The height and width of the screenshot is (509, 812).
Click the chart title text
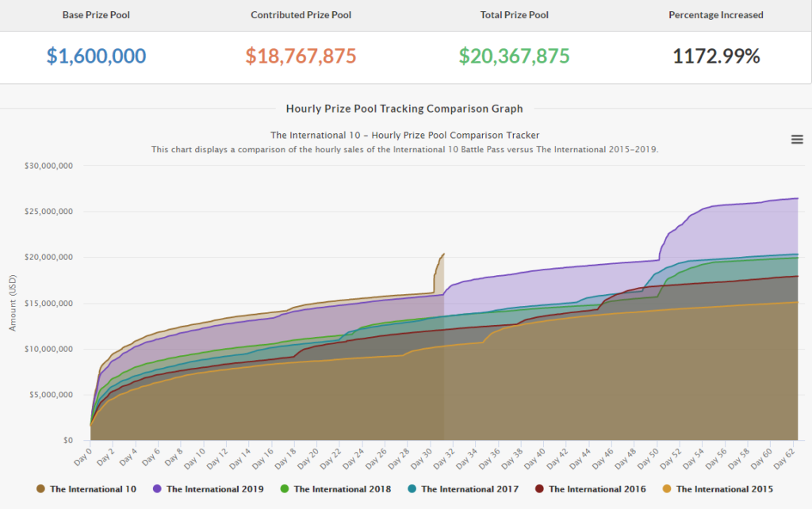click(x=404, y=135)
